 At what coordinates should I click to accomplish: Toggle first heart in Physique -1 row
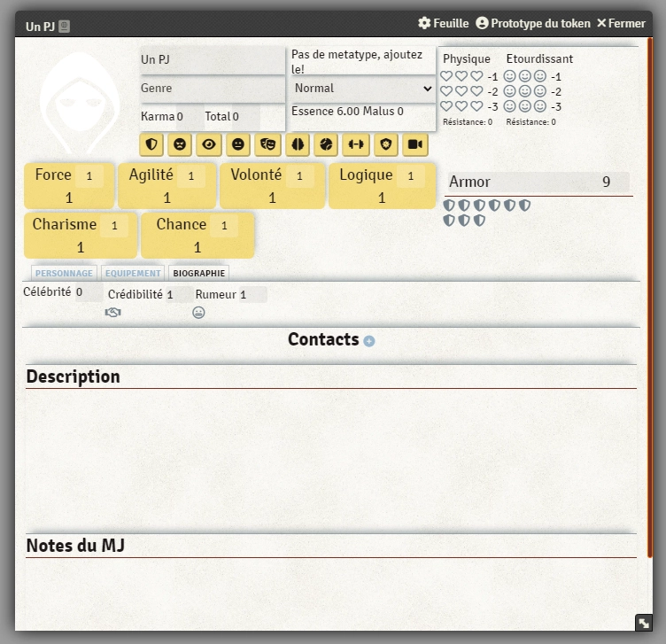447,76
